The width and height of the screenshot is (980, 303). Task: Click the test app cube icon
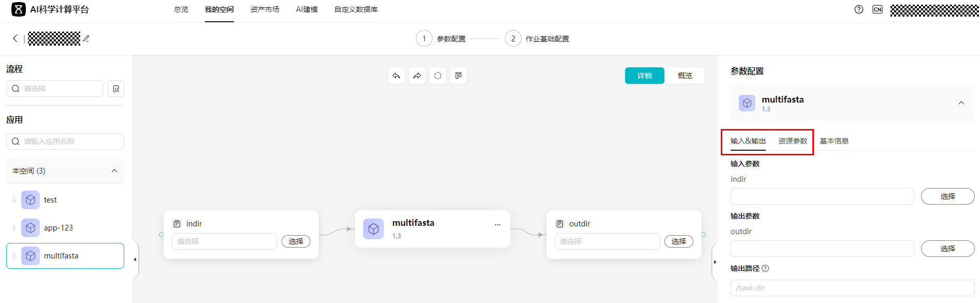[31, 200]
